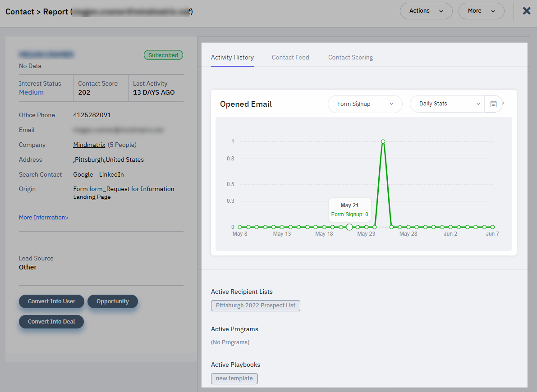The height and width of the screenshot is (392, 537).
Task: Click the May 21 chart data point
Action: tap(349, 227)
